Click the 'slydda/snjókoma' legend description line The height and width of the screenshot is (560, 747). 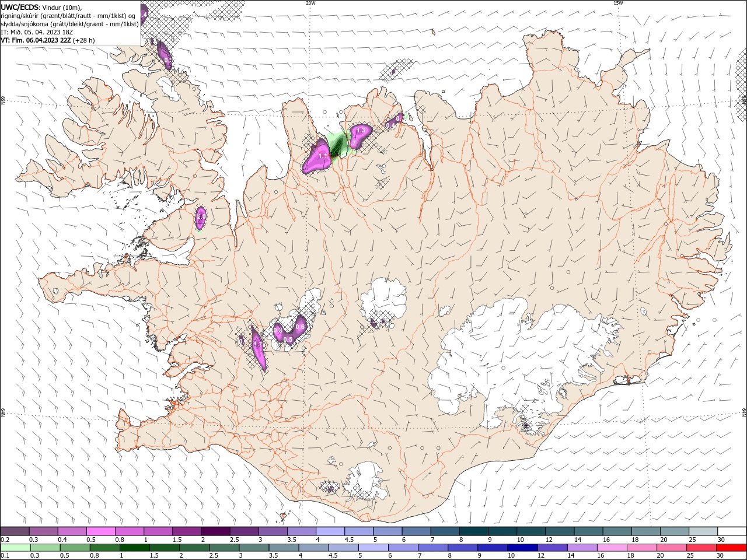point(70,24)
